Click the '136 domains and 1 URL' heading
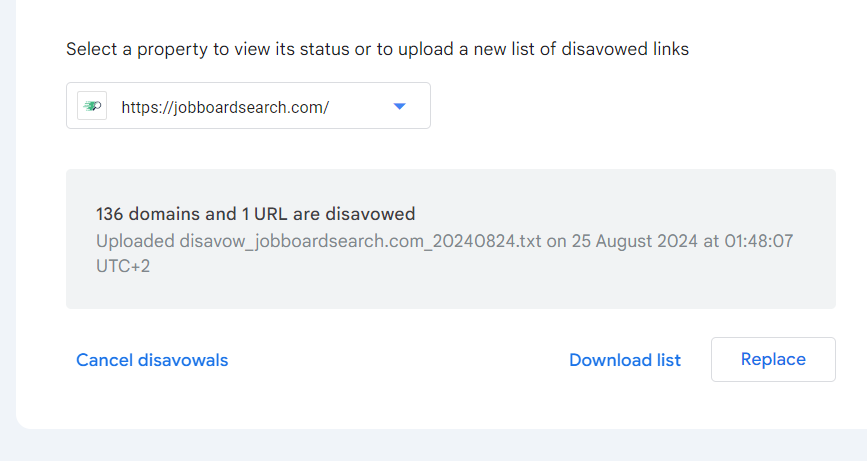The image size is (867, 461). 255,214
